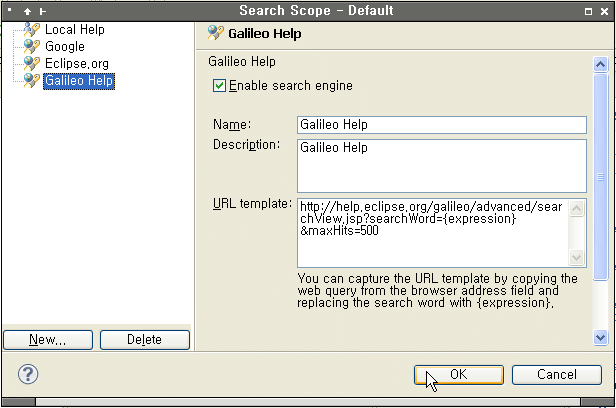Select Local Help in the engine list
Screen dimensions: 616x408
[75, 29]
